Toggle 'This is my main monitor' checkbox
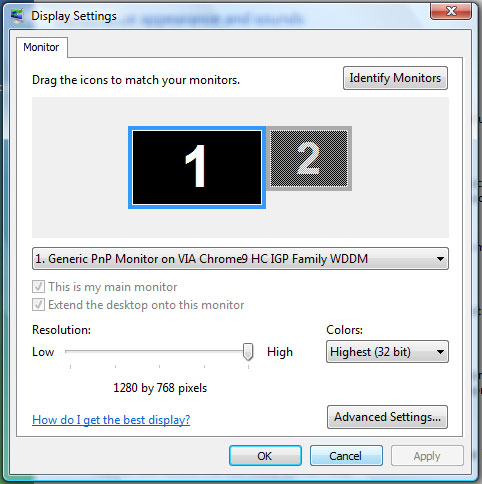This screenshot has width=482, height=484. [38, 287]
